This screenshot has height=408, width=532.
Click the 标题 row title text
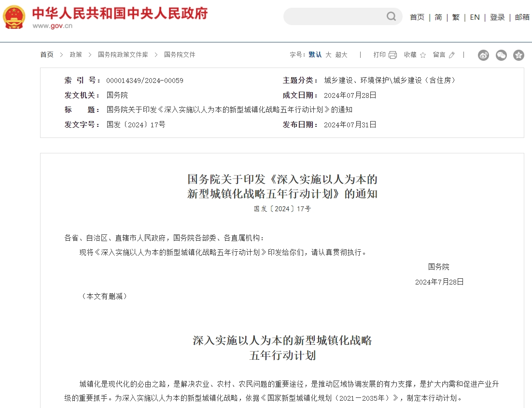click(229, 110)
